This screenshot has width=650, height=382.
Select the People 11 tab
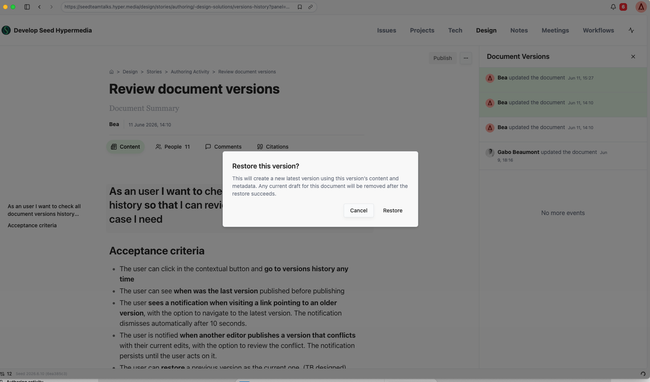click(173, 147)
